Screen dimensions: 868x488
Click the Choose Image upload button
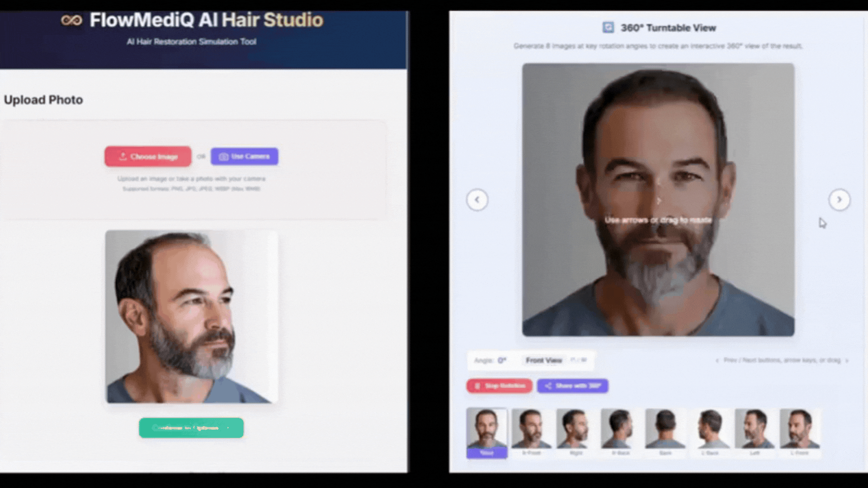pyautogui.click(x=148, y=156)
